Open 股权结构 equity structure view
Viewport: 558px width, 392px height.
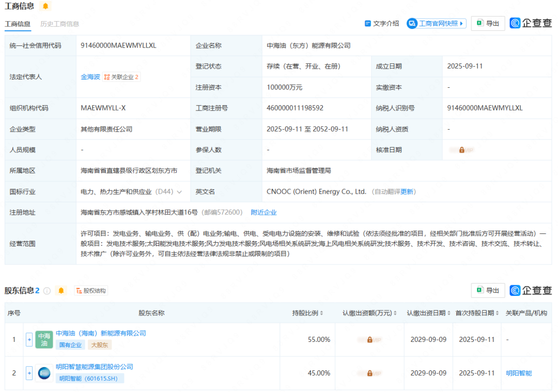91,291
